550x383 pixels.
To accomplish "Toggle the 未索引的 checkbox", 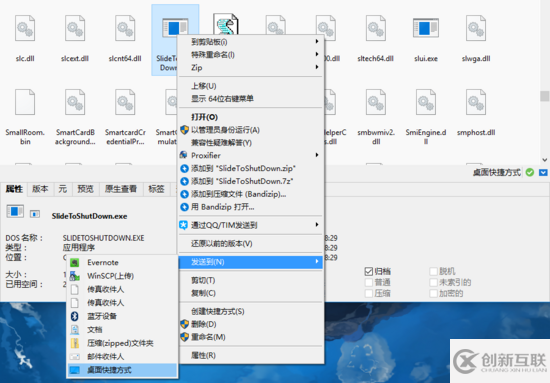I will click(x=434, y=282).
